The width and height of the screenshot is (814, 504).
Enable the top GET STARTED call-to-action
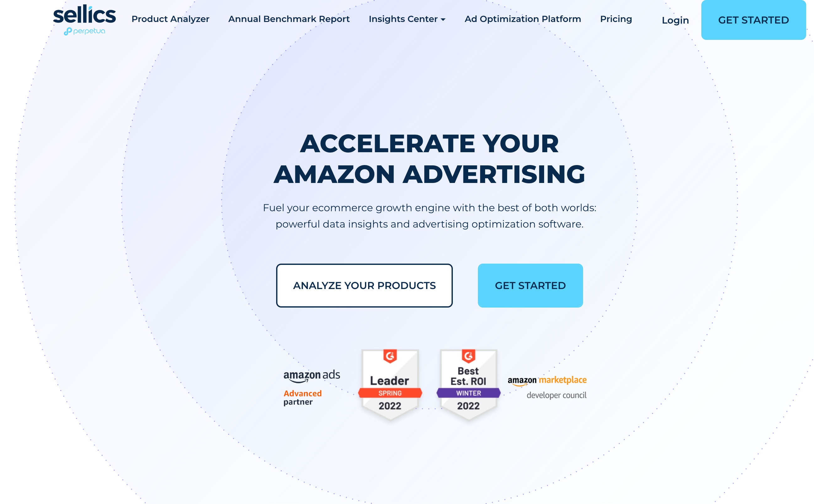(753, 20)
